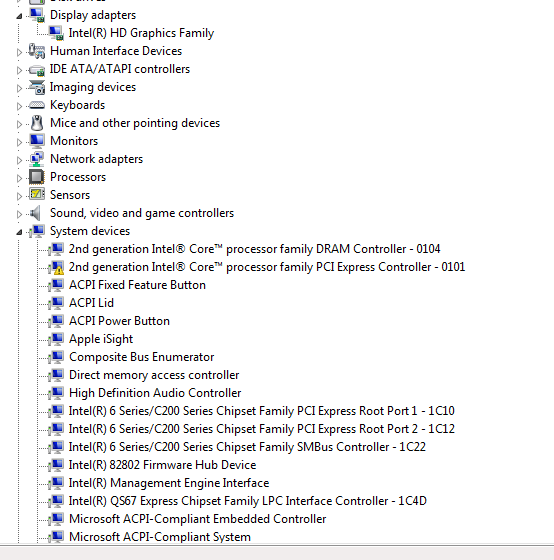
Task: Click the ACPI Lid device icon
Action: tap(56, 303)
